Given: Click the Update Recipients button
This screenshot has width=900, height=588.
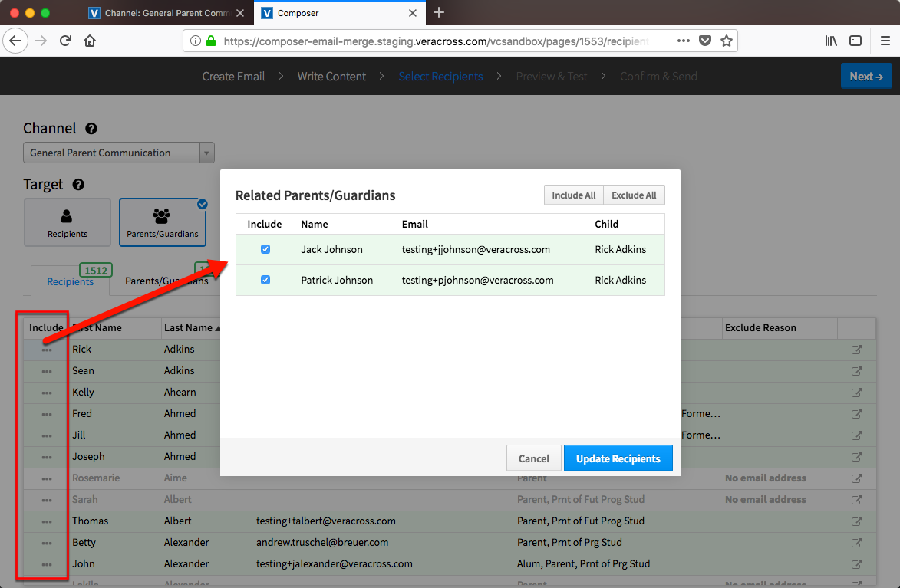Looking at the screenshot, I should pos(618,458).
